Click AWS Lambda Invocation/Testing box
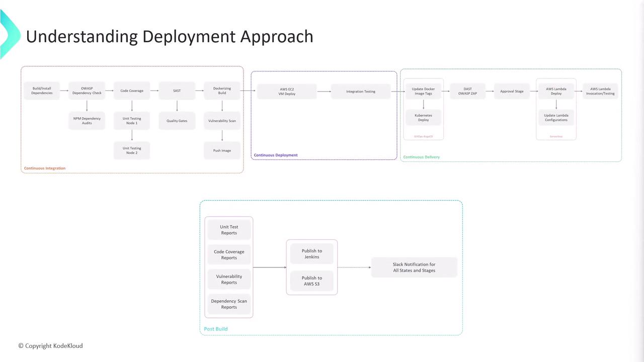This screenshot has height=362, width=644. coord(600,92)
